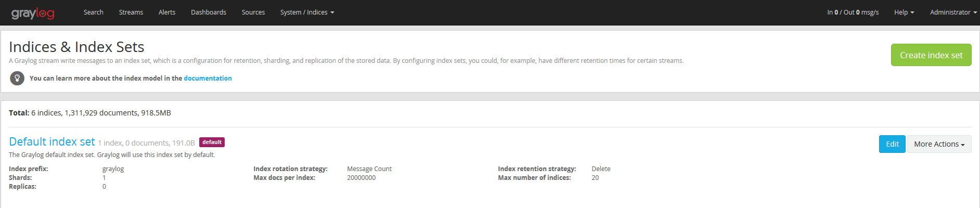This screenshot has width=980, height=208.
Task: Expand the Help dropdown
Action: (x=904, y=12)
